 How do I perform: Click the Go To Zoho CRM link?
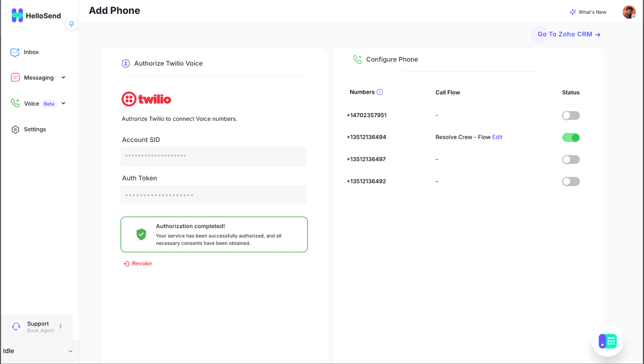[569, 34]
